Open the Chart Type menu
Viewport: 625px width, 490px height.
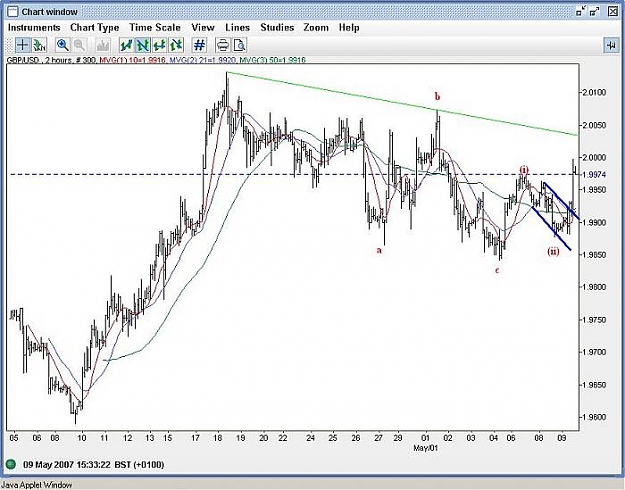tap(94, 28)
